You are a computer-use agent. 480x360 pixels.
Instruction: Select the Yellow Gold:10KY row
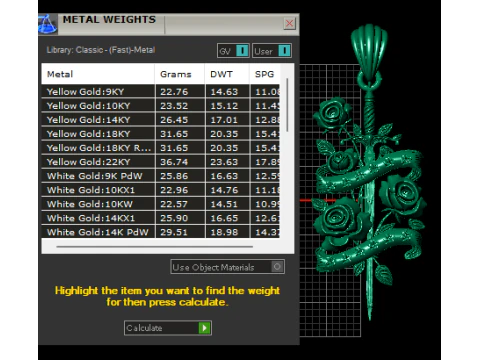click(161, 106)
